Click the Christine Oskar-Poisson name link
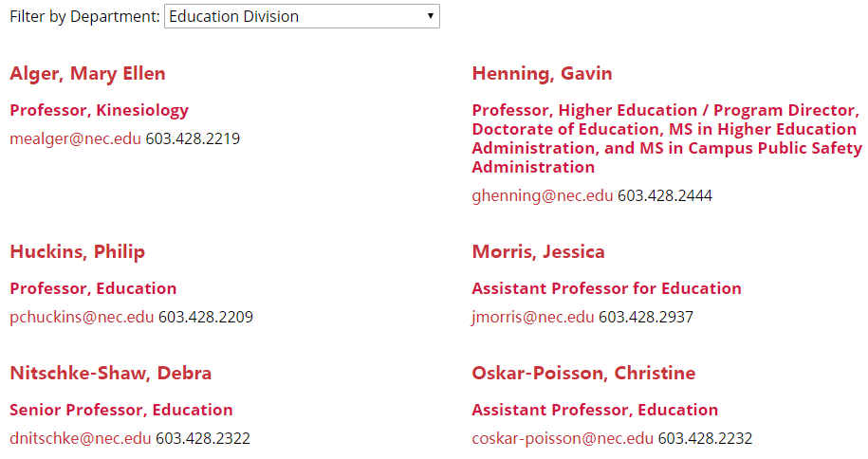 pyautogui.click(x=583, y=374)
